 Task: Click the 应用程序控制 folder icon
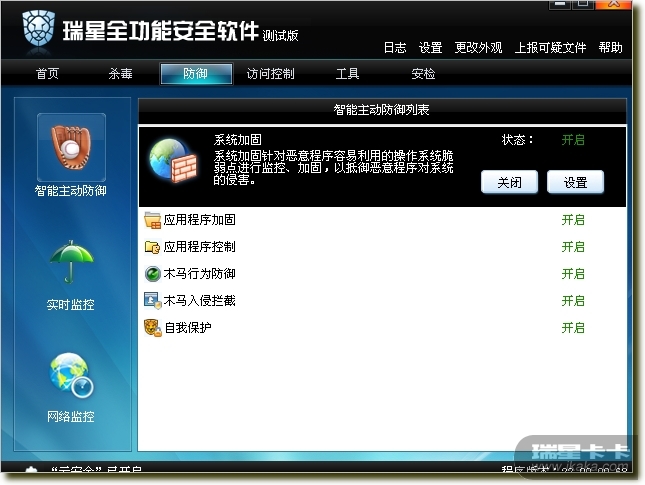point(152,247)
